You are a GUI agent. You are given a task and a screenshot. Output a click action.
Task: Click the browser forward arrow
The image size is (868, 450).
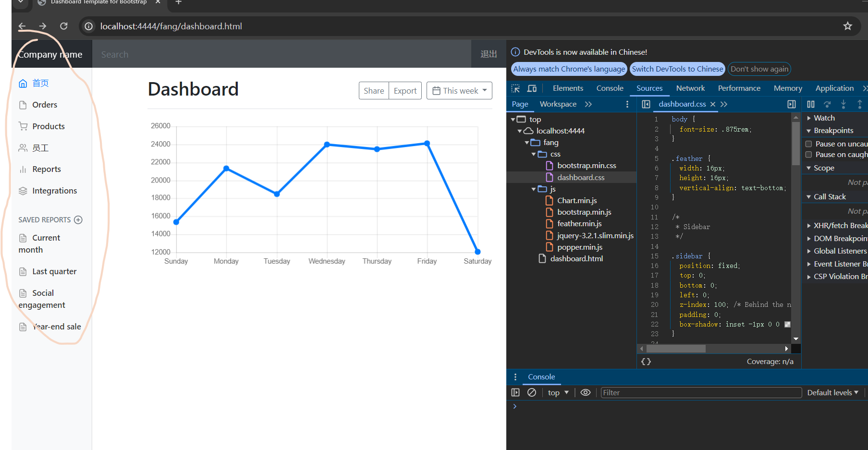(x=43, y=26)
